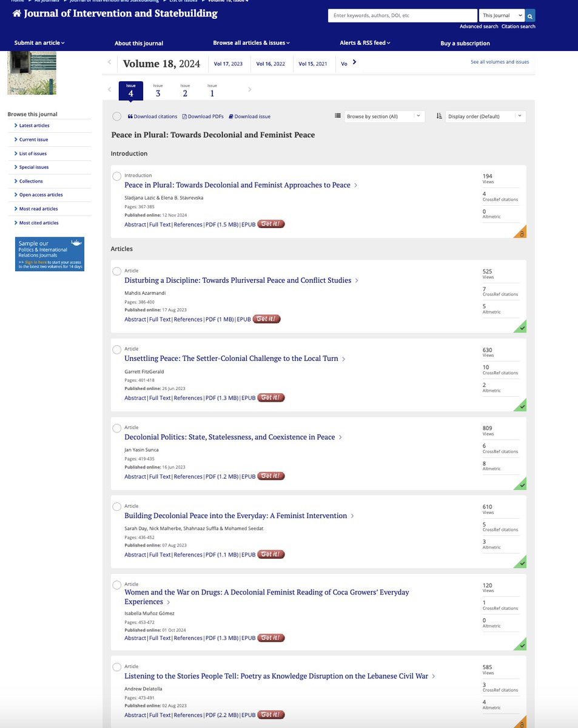This screenshot has height=728, width=578.
Task: Click the green checkmark badge on Unsettling Peace card
Action: 521,406
